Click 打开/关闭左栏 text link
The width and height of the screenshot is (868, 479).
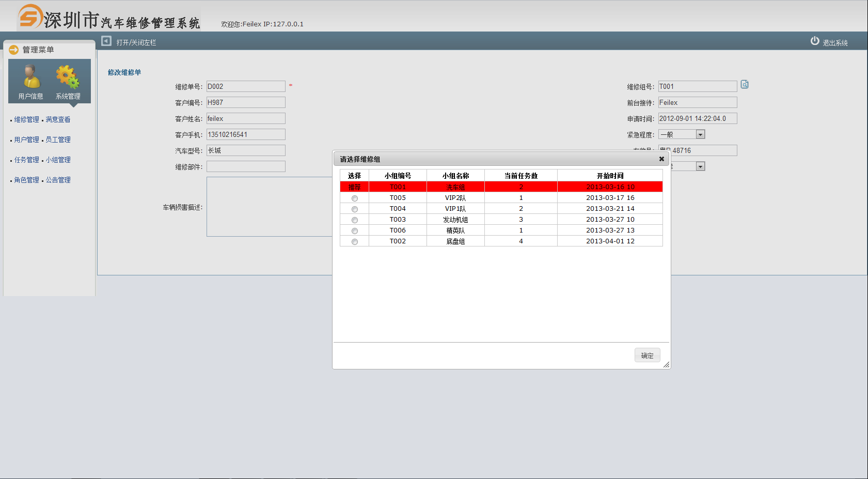[x=136, y=42]
